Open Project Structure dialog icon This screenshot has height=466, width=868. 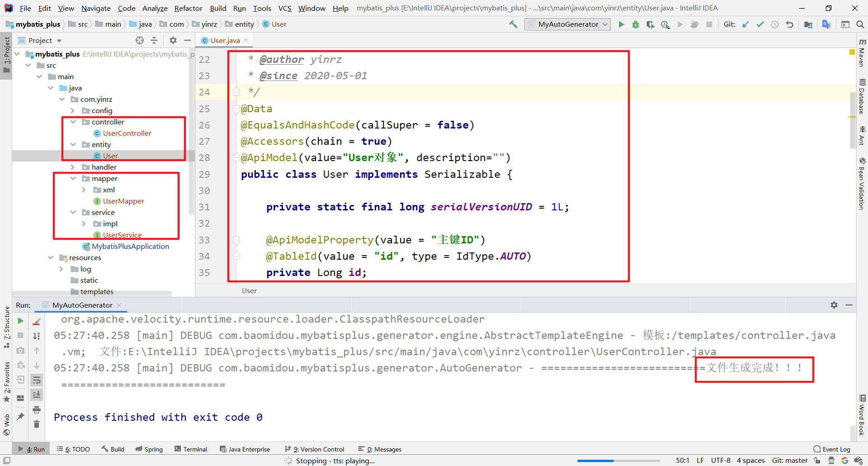[x=808, y=24]
